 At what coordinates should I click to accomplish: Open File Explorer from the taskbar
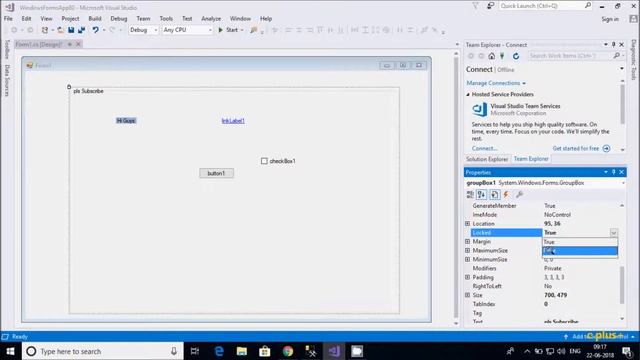click(x=242, y=351)
